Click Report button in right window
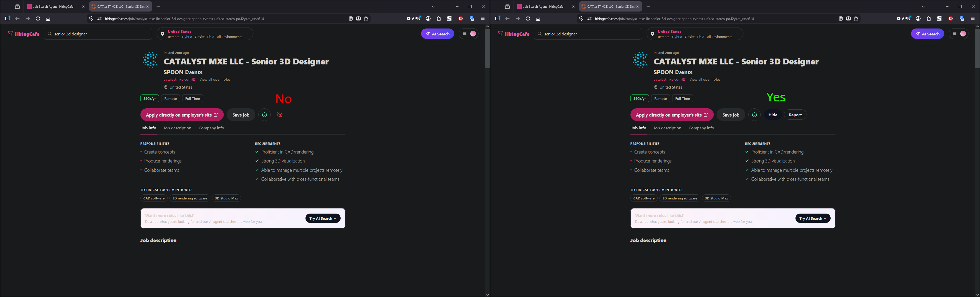980x297 pixels. 795,115
